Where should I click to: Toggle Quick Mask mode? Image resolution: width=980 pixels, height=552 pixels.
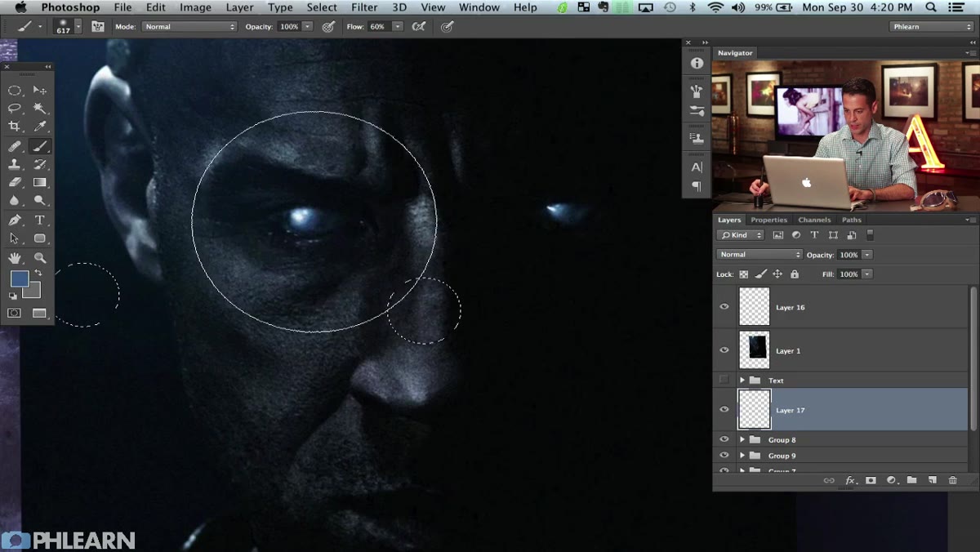[x=15, y=313]
